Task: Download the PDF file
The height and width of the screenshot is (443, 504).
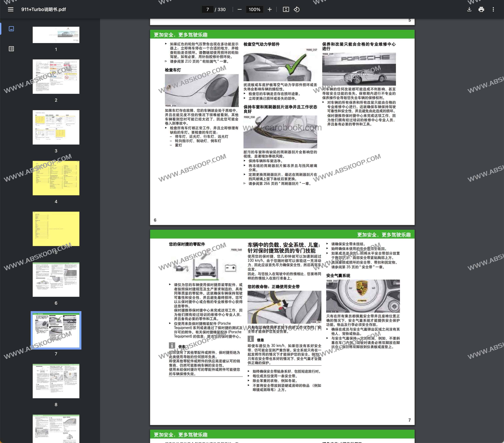Action: [469, 9]
